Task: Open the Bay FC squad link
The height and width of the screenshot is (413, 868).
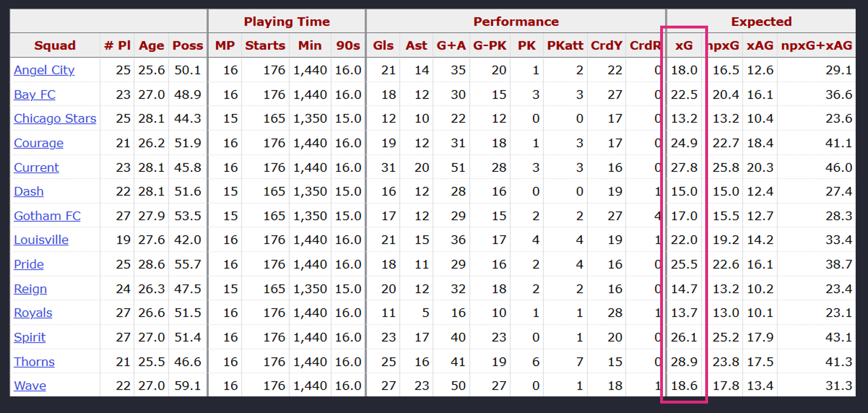Action: [35, 94]
